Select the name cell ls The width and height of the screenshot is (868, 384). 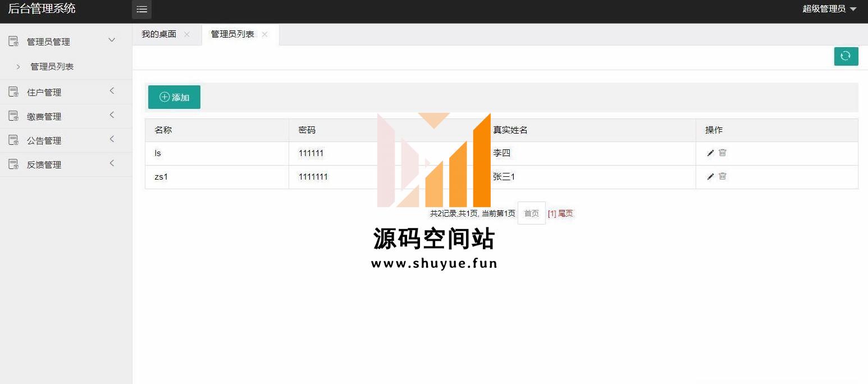[158, 153]
